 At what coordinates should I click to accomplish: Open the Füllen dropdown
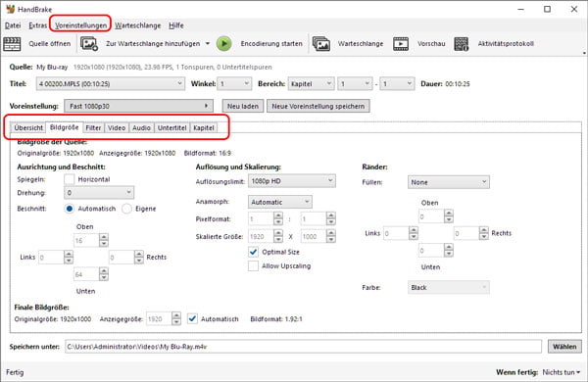[x=449, y=182]
